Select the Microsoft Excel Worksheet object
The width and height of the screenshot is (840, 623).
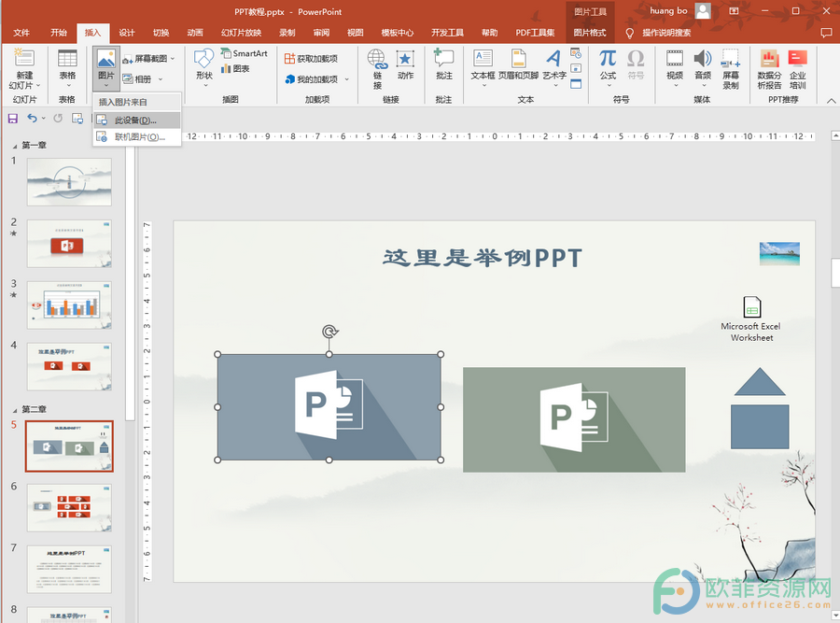752,319
